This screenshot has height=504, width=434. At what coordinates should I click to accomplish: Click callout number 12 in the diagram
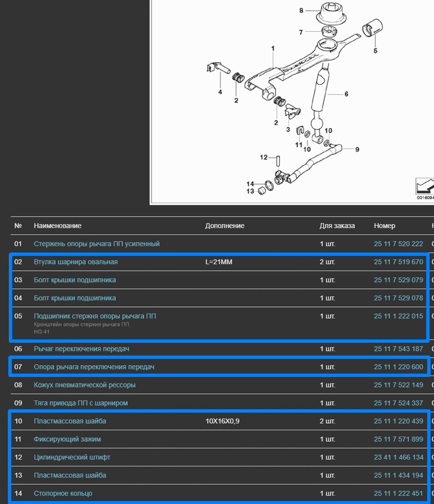264,157
